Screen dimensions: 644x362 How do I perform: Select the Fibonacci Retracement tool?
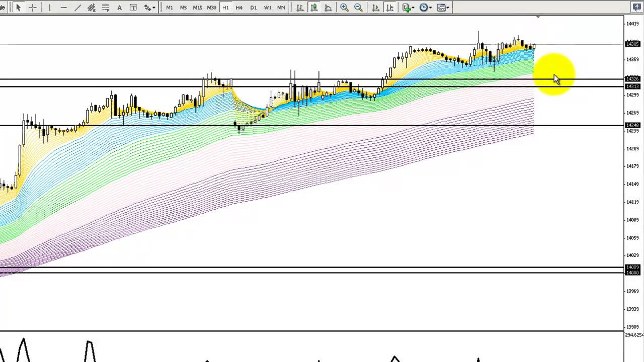pyautogui.click(x=106, y=8)
